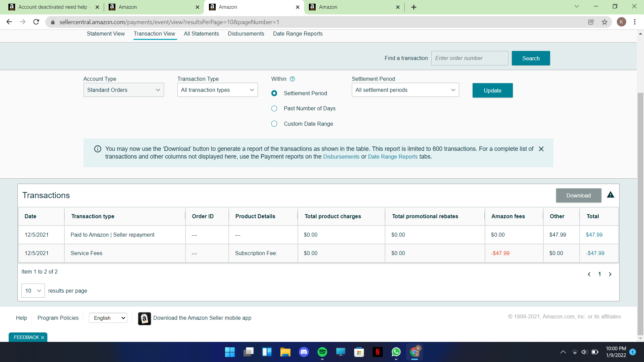Bookmark this page with the star icon
The width and height of the screenshot is (644, 362).
point(604,22)
